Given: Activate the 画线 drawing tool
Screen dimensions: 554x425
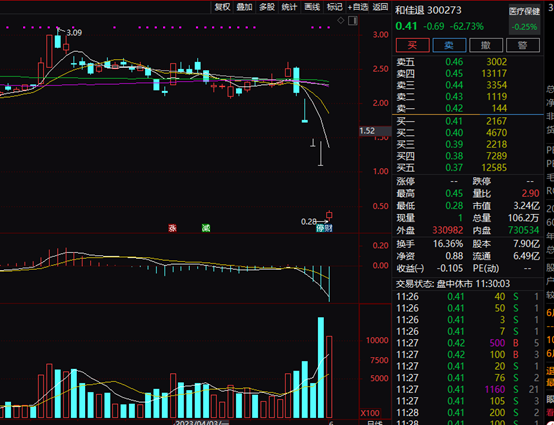Looking at the screenshot, I should coord(312,7).
